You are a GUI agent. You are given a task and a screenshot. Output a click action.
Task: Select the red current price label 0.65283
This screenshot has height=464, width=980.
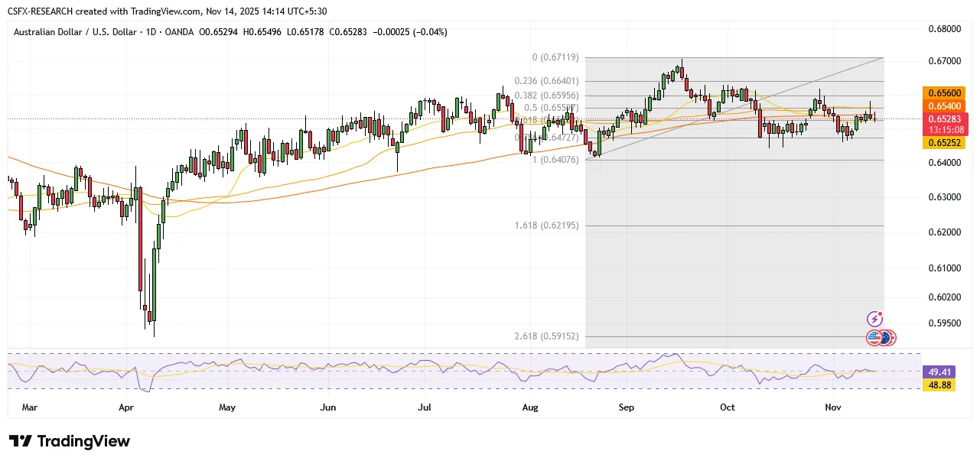[x=947, y=118]
